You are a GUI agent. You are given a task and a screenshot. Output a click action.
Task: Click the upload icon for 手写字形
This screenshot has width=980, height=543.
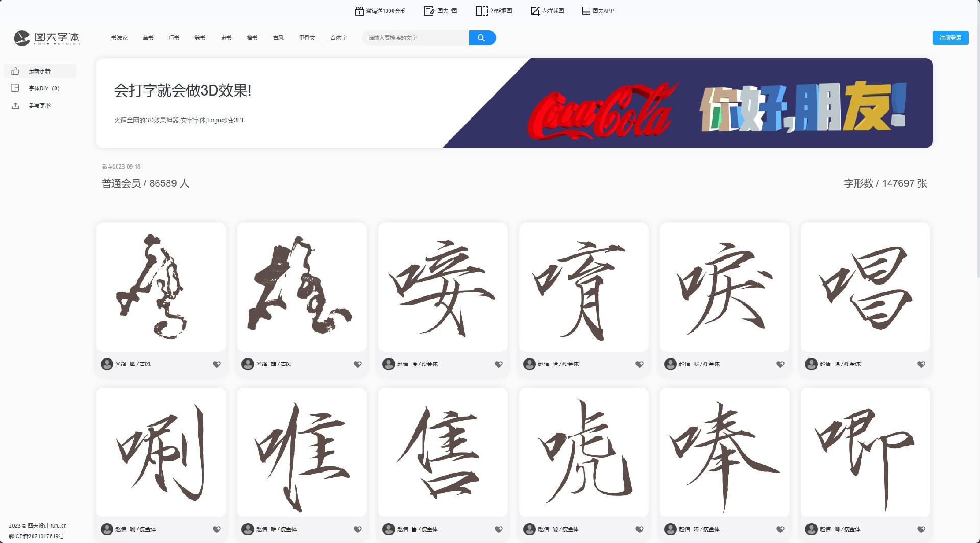pyautogui.click(x=16, y=105)
